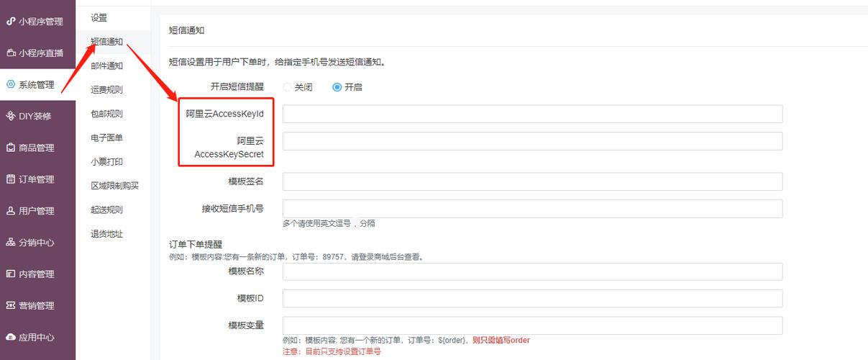
Task: Open 分销中心 menu entry
Action: point(37,243)
